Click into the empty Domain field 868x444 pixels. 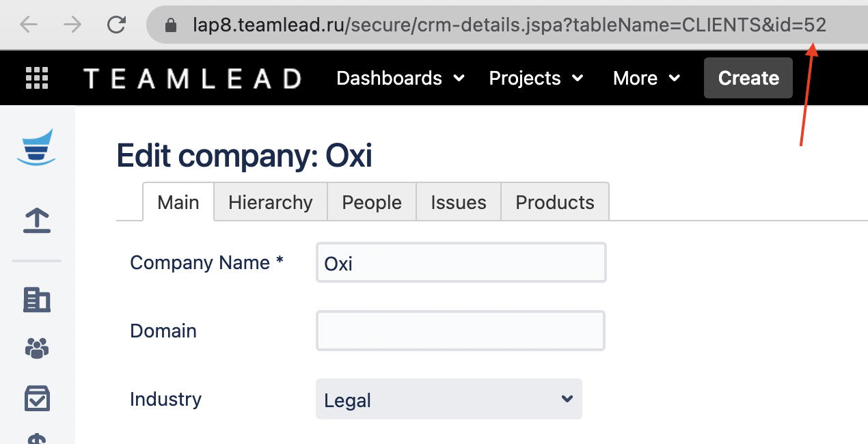click(461, 331)
